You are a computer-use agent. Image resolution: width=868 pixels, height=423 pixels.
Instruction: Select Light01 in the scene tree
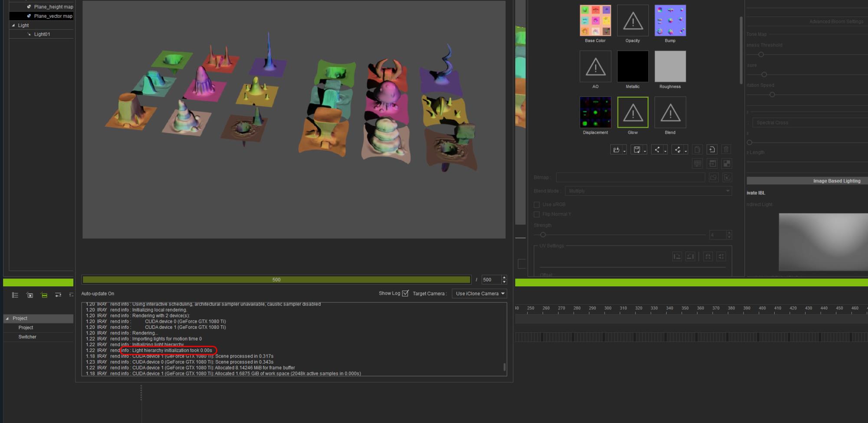point(42,34)
